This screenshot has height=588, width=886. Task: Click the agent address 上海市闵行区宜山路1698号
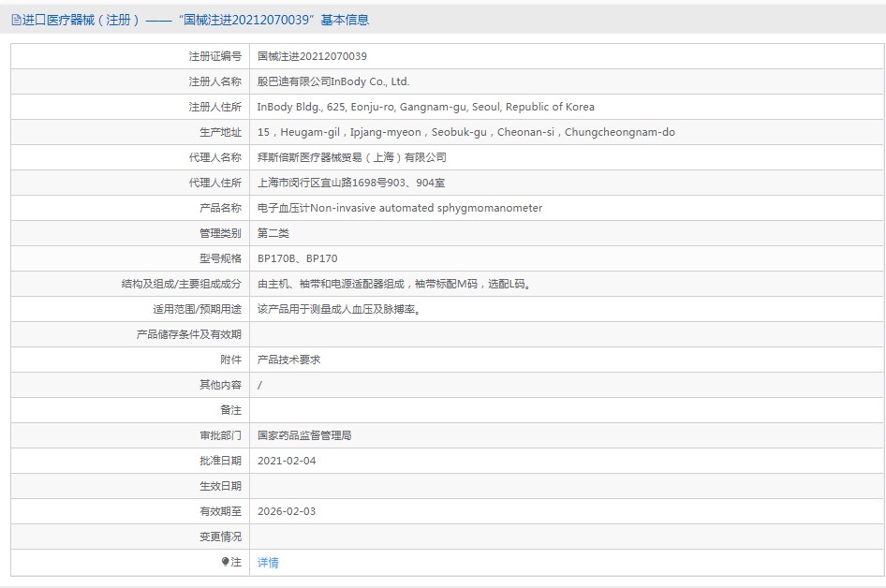pos(350,183)
